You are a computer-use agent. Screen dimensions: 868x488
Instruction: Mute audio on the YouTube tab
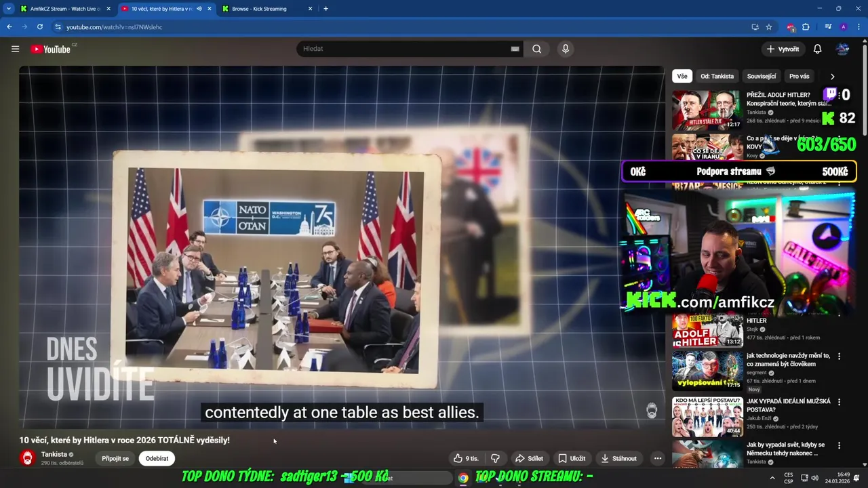199,9
